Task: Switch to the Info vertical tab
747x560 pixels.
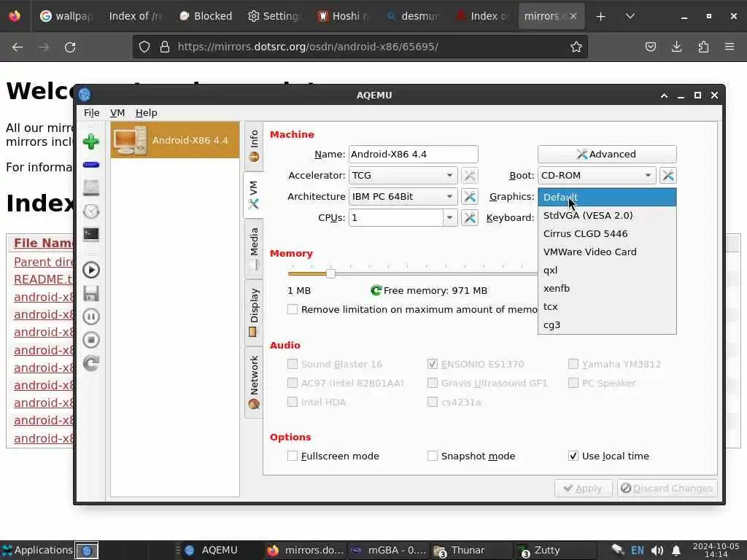Action: click(253, 146)
